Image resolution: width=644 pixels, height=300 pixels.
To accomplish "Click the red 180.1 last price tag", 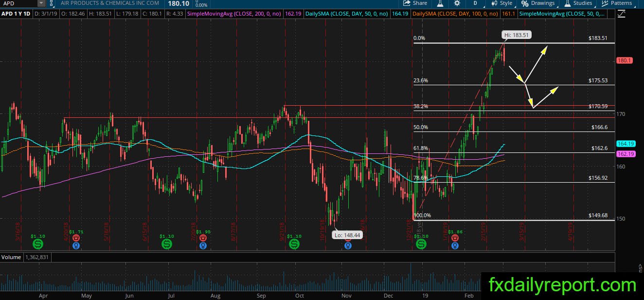I will 625,60.
